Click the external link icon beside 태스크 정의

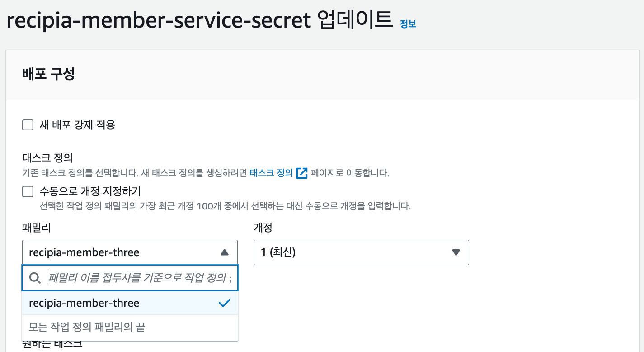tap(301, 172)
